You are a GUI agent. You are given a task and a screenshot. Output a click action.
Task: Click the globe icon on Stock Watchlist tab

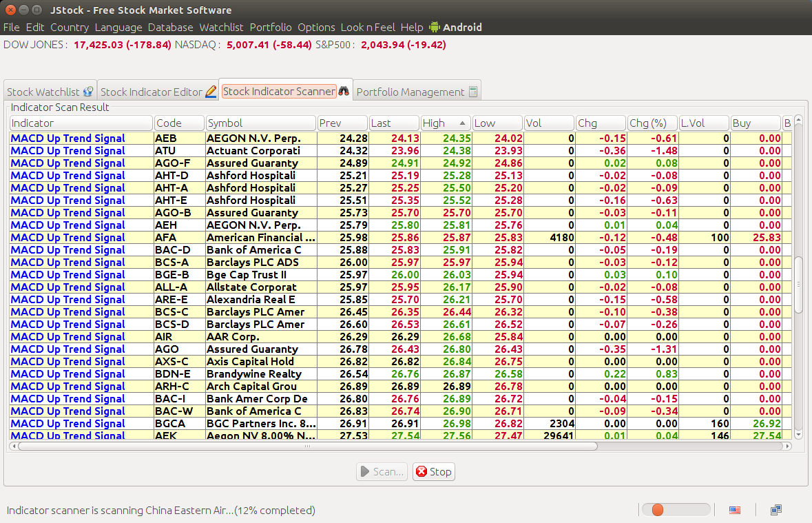[88, 92]
